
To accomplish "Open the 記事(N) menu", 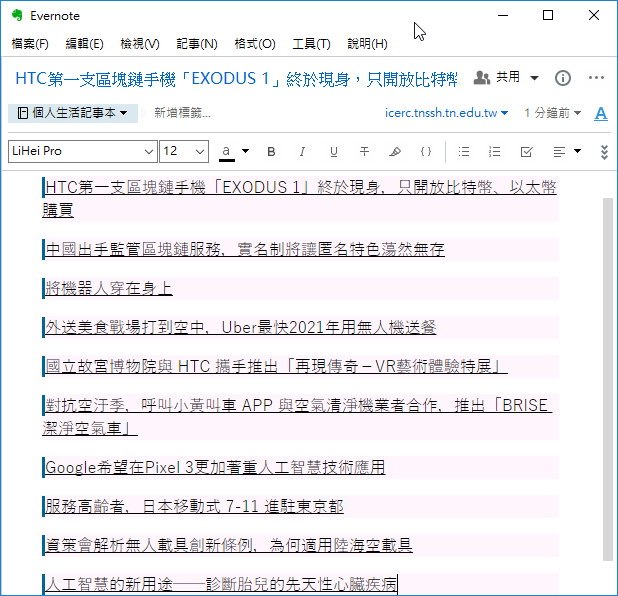I will point(197,43).
